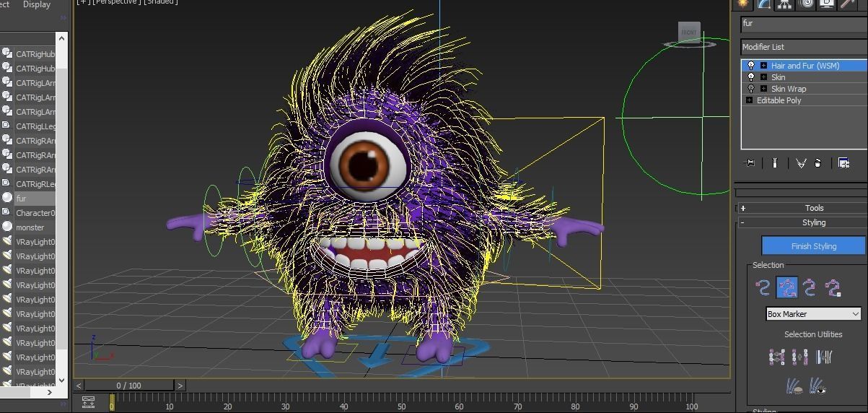This screenshot has height=413, width=868.
Task: Open the Modifier List dropdown
Action: click(804, 47)
